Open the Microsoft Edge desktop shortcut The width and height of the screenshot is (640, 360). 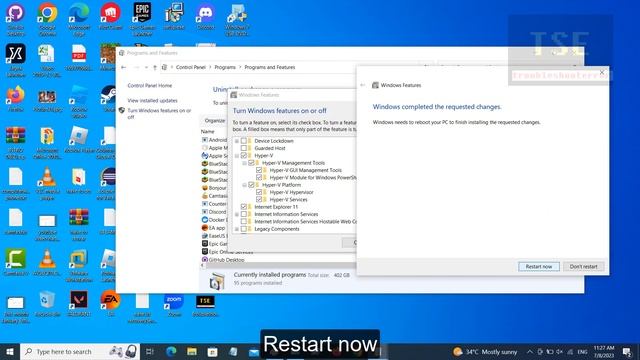[79, 19]
